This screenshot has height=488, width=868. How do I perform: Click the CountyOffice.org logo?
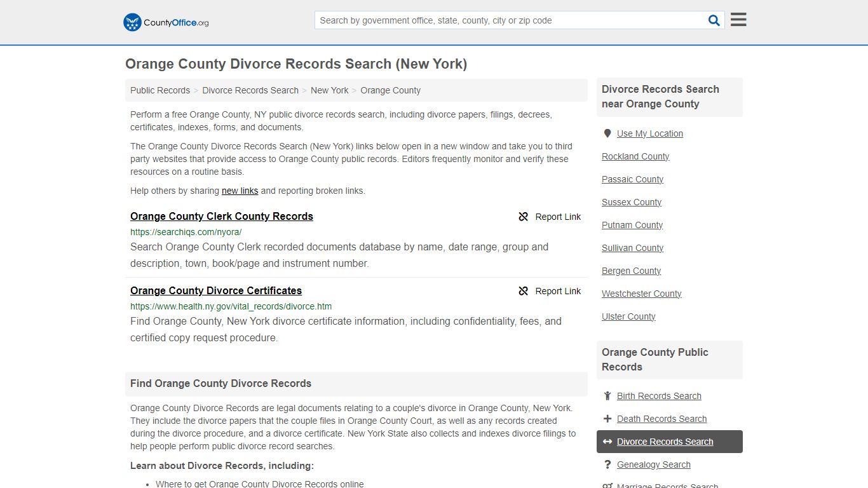(166, 22)
